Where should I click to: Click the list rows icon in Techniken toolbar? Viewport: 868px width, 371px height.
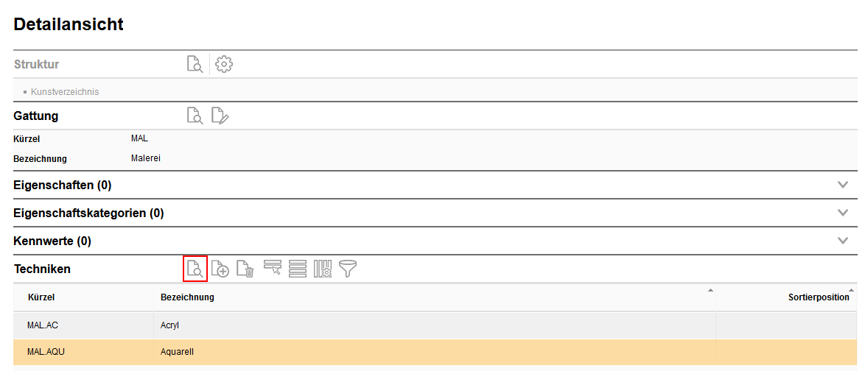point(298,269)
